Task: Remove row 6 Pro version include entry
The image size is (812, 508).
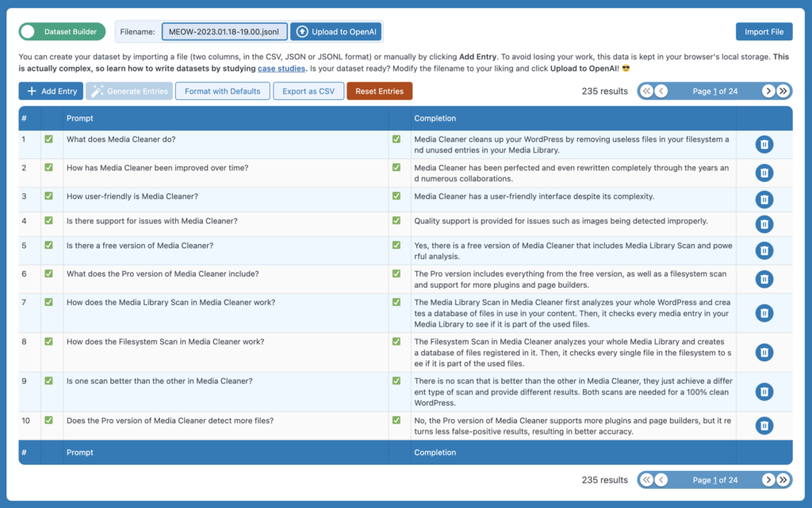Action: pyautogui.click(x=764, y=279)
